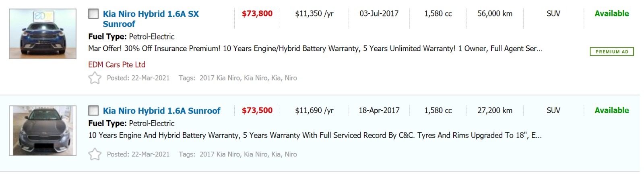
Task: Click the grey Kia Niro thumbnail photo
Action: pos(43,131)
